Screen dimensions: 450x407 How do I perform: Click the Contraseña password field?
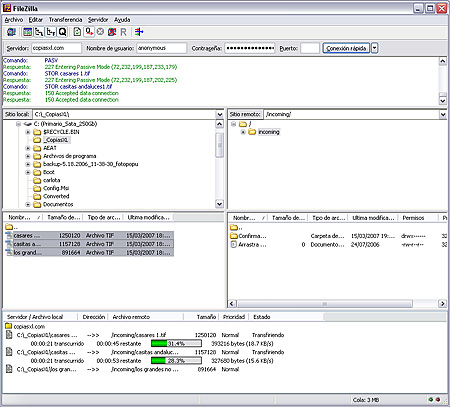point(250,48)
